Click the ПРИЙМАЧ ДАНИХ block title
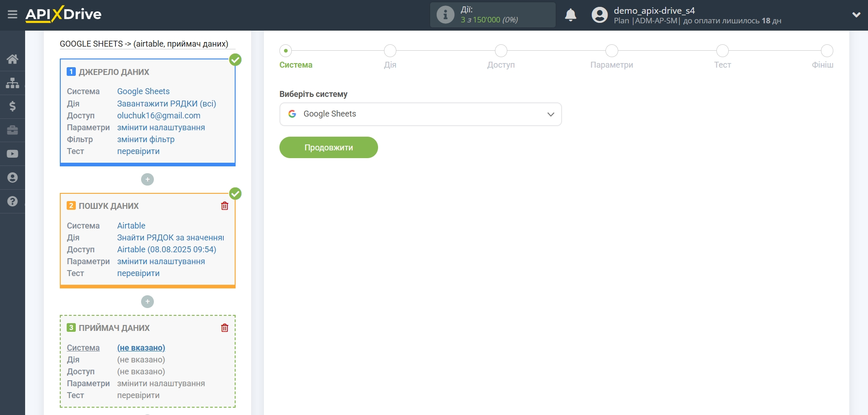Viewport: 868px width, 415px height. click(114, 328)
